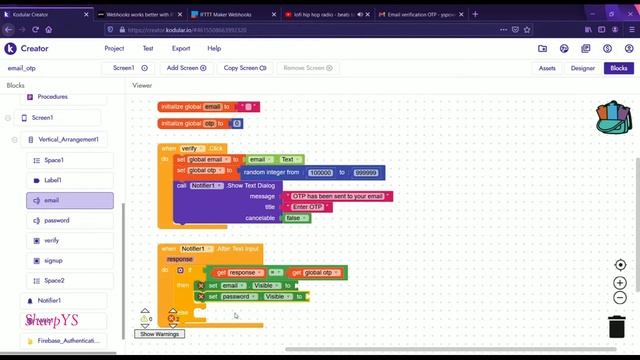This screenshot has width=640, height=360.
Task: Select the Notifier1 component in tree
Action: 63,301
